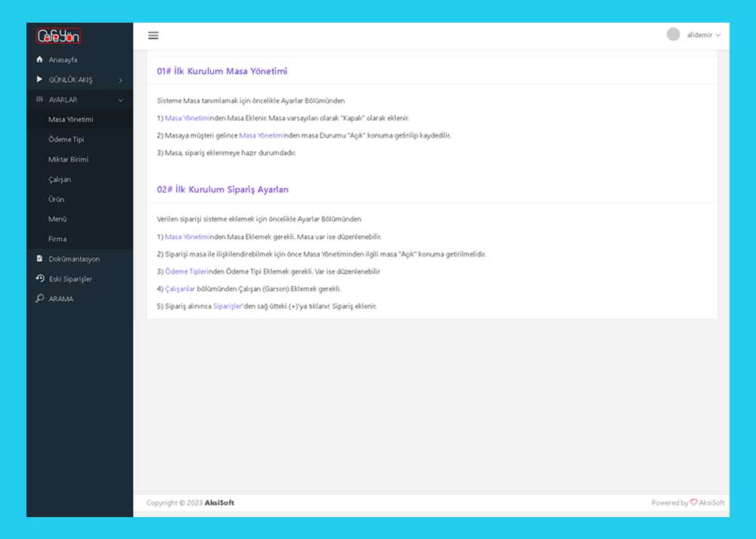Image resolution: width=756 pixels, height=539 pixels.
Task: Click the AYARLAR sliders icon
Action: [x=40, y=100]
